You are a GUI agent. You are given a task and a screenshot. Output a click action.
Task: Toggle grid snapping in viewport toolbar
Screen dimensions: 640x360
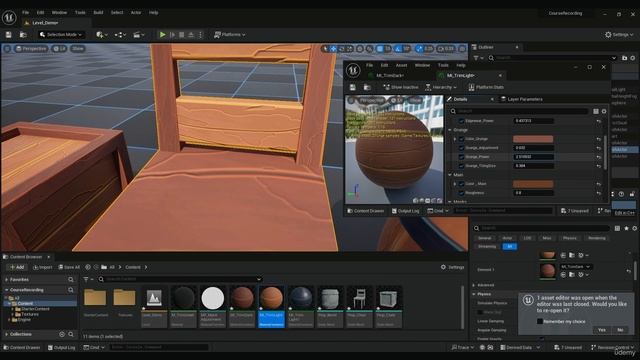pos(380,49)
